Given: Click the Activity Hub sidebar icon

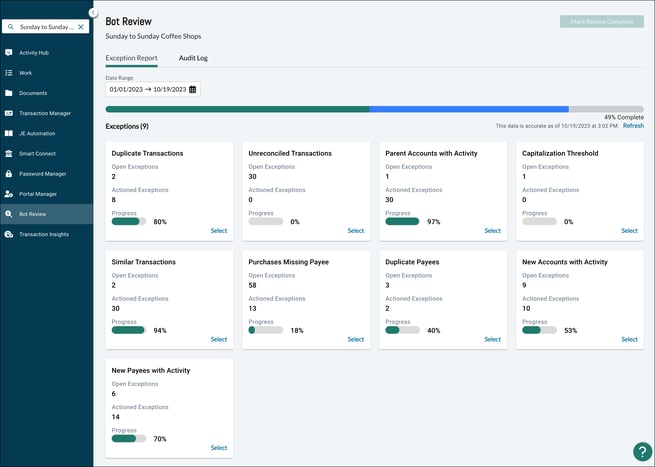Looking at the screenshot, I should tap(9, 52).
